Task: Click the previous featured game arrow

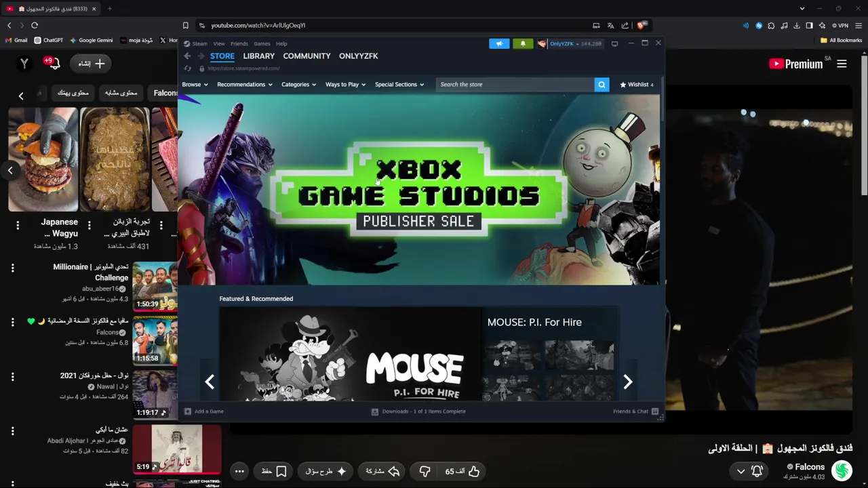Action: pos(210,382)
